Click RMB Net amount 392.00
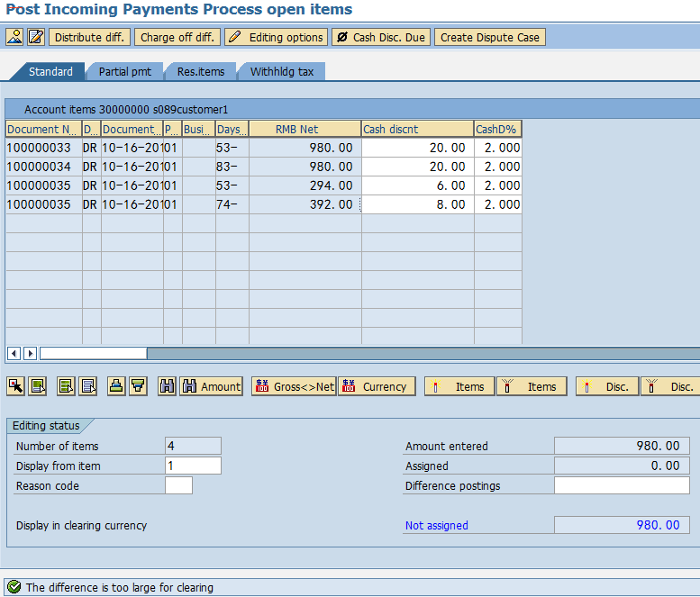 coord(305,204)
